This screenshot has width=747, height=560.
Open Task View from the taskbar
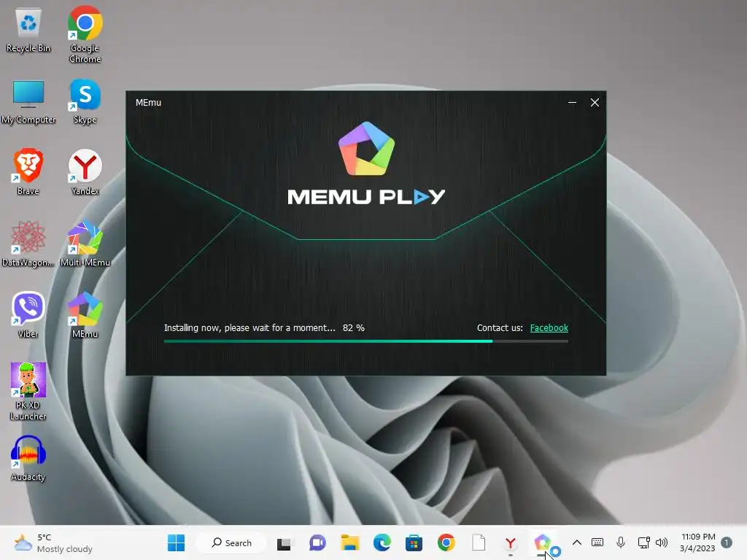284,542
